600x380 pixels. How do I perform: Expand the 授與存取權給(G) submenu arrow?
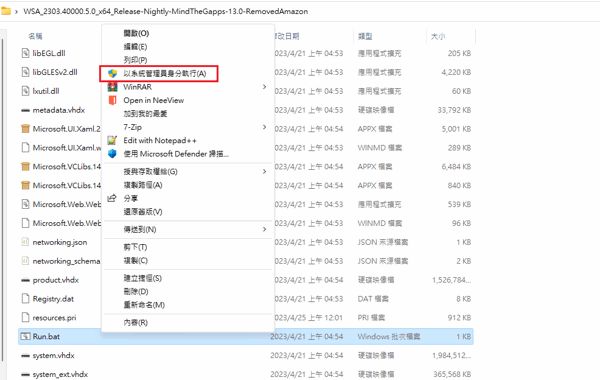(264, 171)
